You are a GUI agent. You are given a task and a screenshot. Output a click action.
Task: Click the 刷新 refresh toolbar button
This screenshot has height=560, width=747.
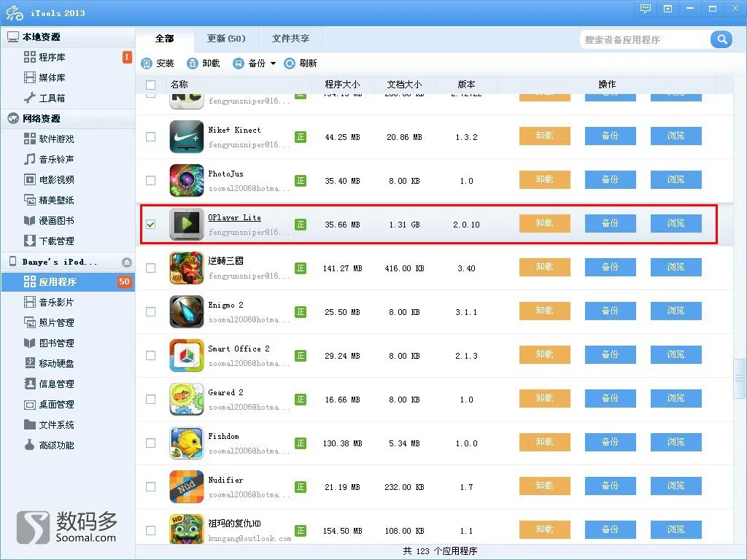pyautogui.click(x=301, y=63)
